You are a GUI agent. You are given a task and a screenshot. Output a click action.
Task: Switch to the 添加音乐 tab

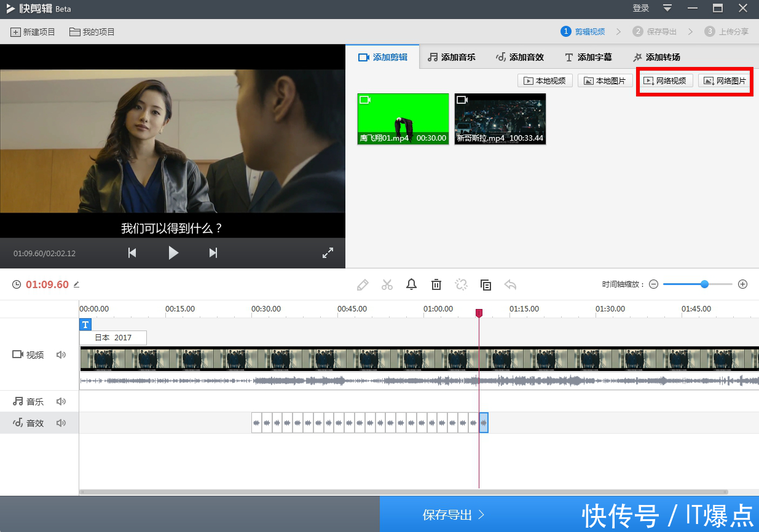pyautogui.click(x=452, y=57)
